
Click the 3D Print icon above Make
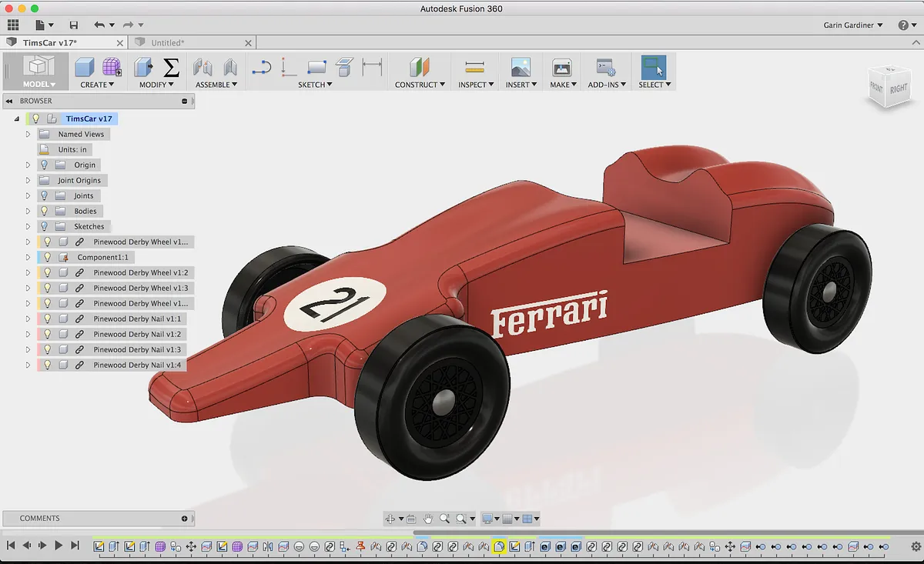[x=561, y=67]
